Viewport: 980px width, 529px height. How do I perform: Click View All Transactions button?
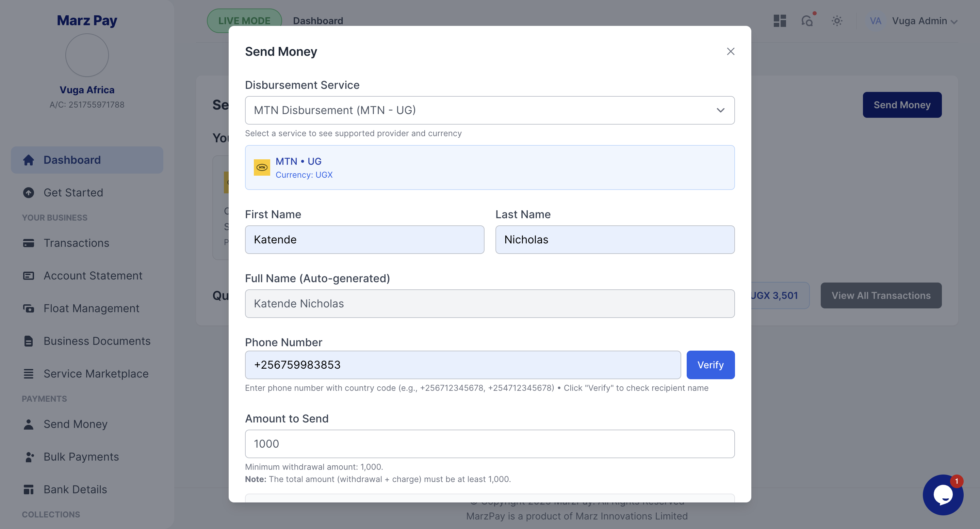[x=881, y=295]
